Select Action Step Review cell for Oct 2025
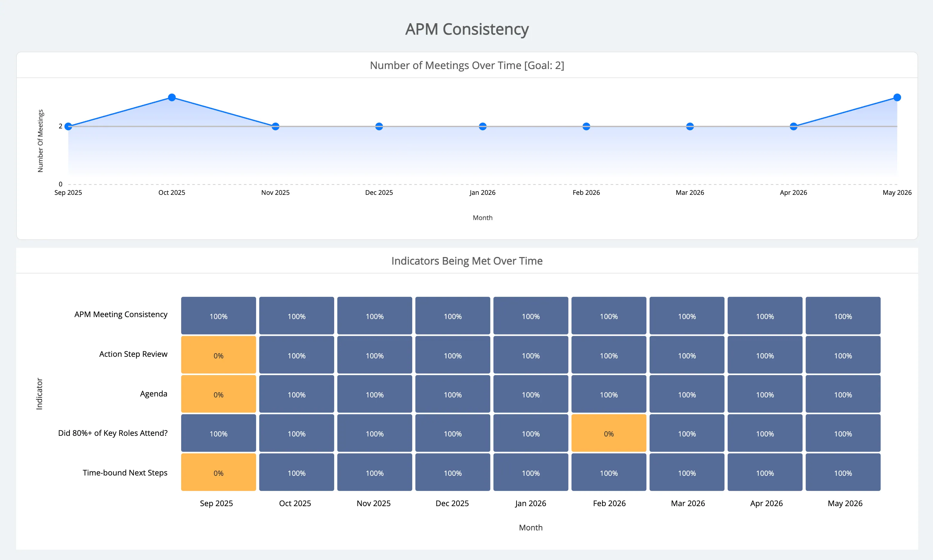Viewport: 933px width, 560px height. [296, 355]
